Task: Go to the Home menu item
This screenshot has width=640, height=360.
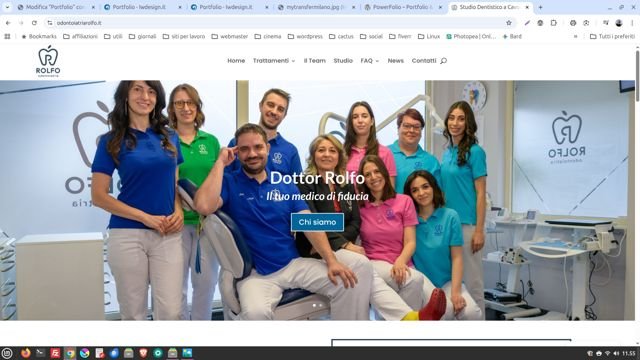Action: pos(236,61)
